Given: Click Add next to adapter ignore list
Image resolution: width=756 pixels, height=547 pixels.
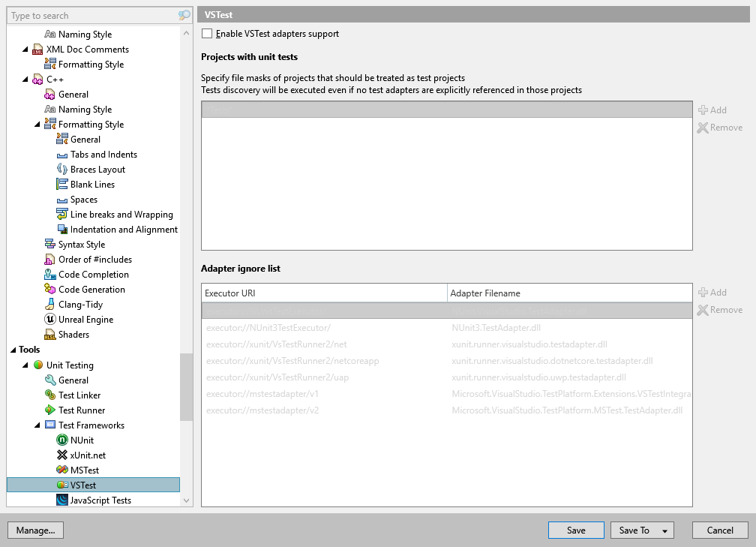Looking at the screenshot, I should [x=712, y=293].
